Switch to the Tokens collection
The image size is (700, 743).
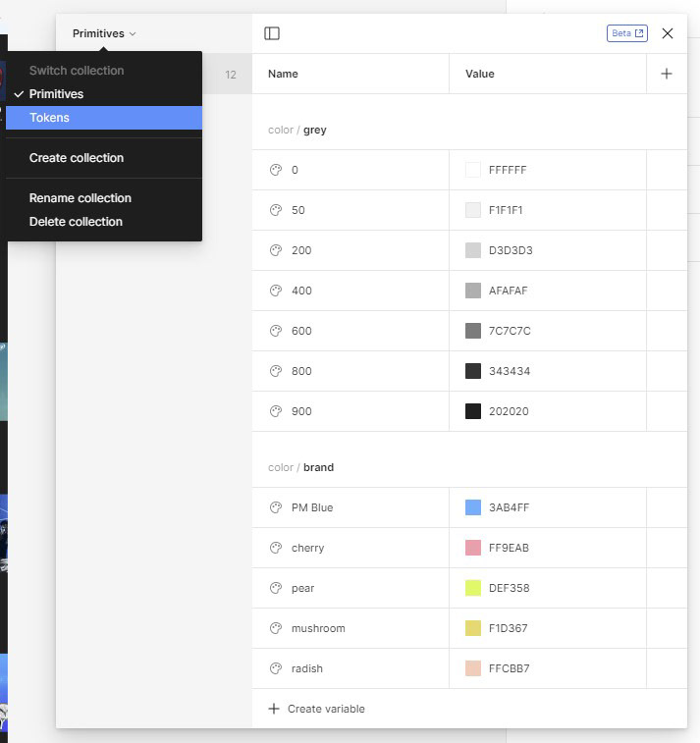point(104,118)
